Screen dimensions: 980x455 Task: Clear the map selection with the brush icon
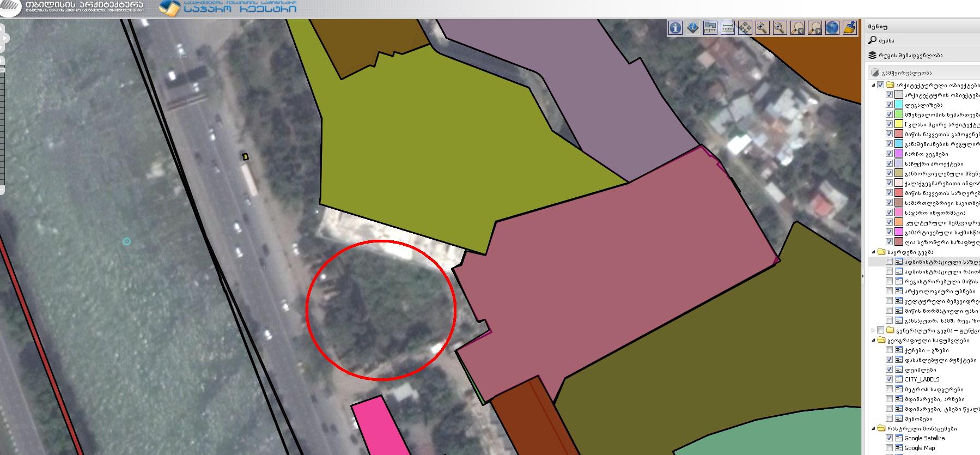849,28
